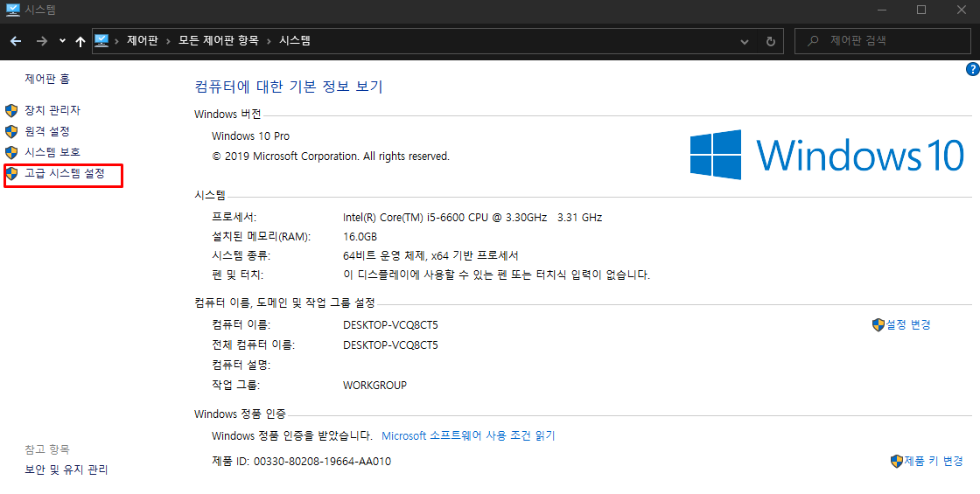This screenshot has height=494, width=980.
Task: Refresh the System page
Action: click(x=771, y=42)
